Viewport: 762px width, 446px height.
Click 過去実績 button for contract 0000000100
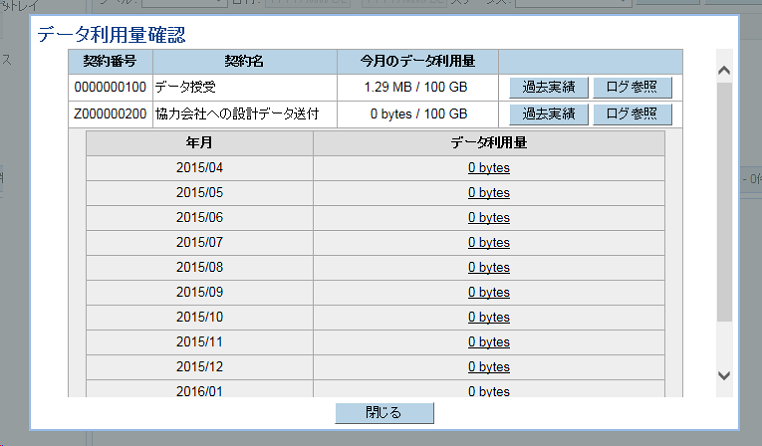[549, 88]
